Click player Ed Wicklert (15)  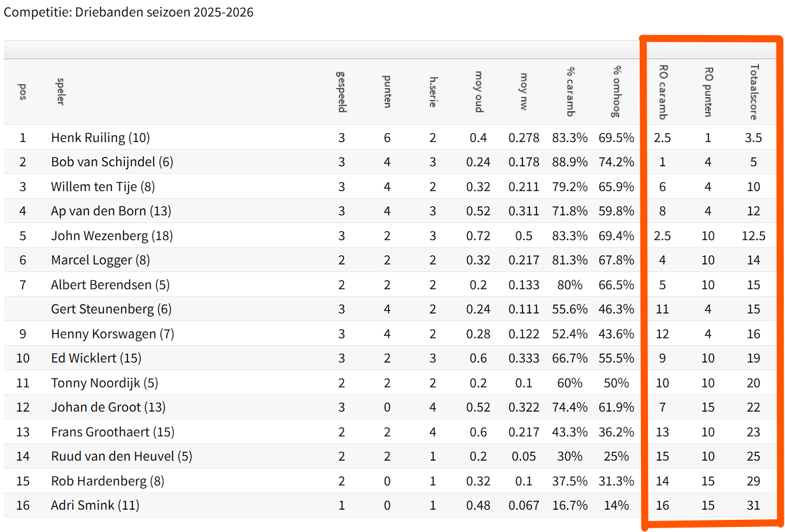click(x=96, y=358)
